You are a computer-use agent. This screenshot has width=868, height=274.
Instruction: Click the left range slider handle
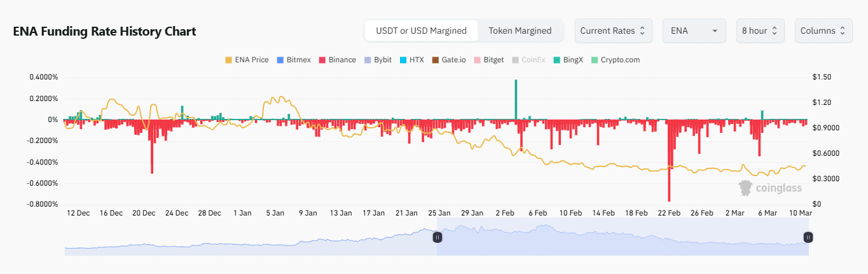(x=437, y=237)
